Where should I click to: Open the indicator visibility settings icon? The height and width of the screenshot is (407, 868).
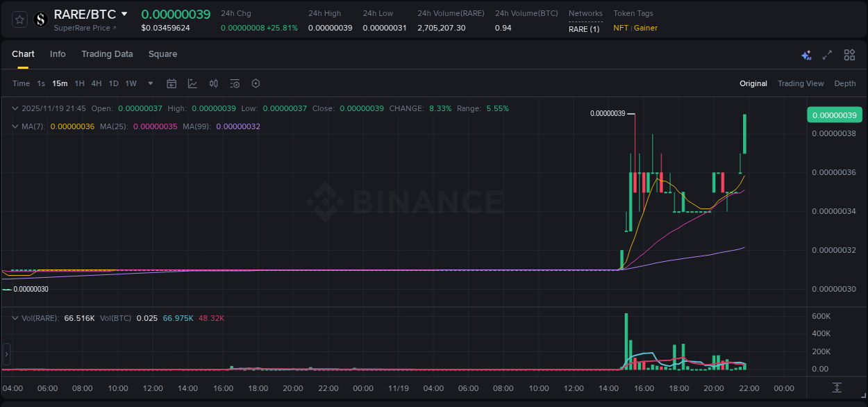point(234,83)
